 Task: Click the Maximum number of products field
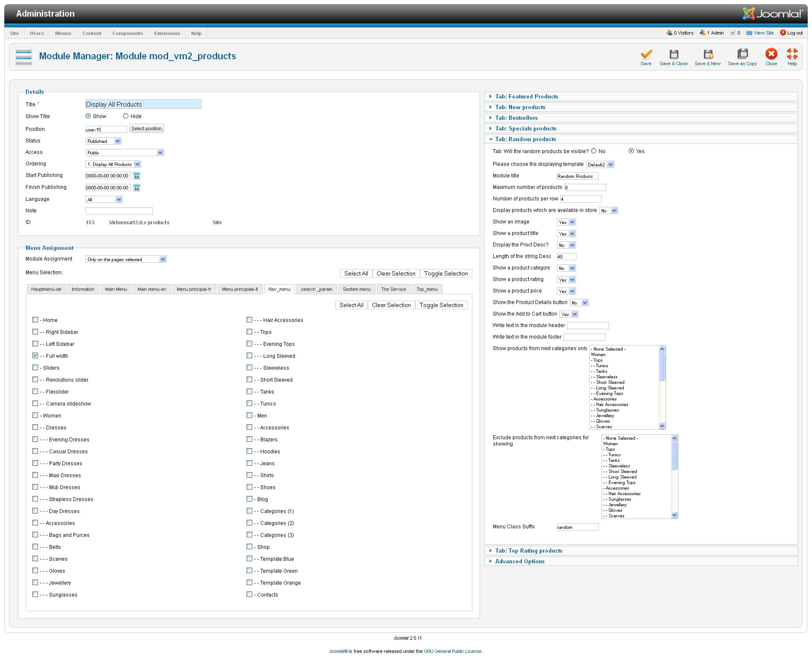point(585,188)
